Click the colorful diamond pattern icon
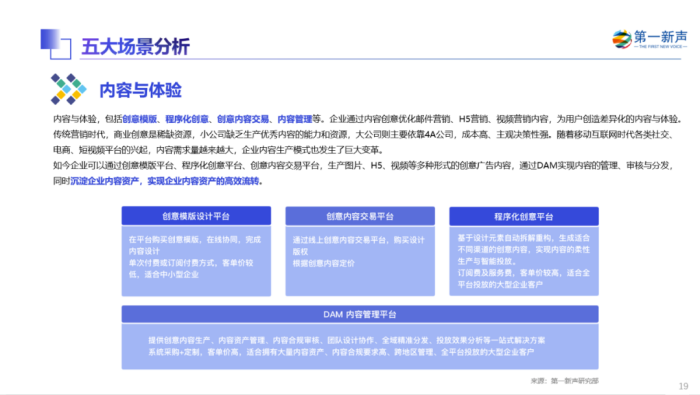The height and width of the screenshot is (395, 700). click(x=68, y=89)
